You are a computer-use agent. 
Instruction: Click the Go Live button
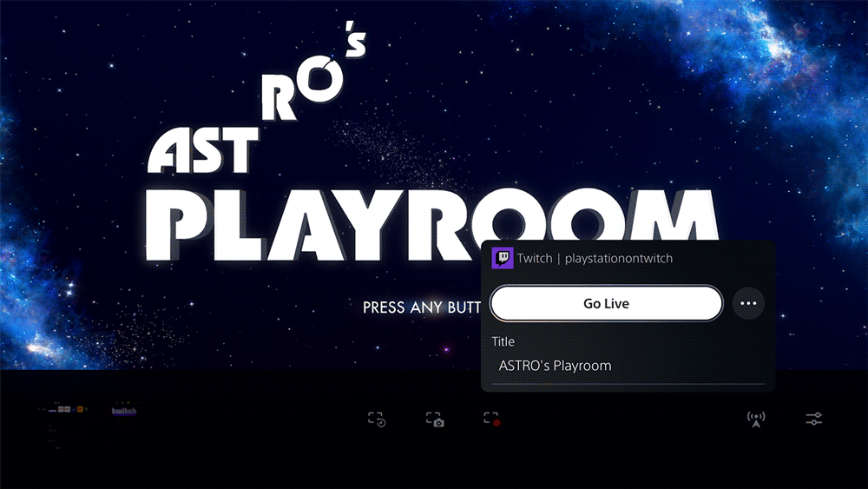point(606,303)
